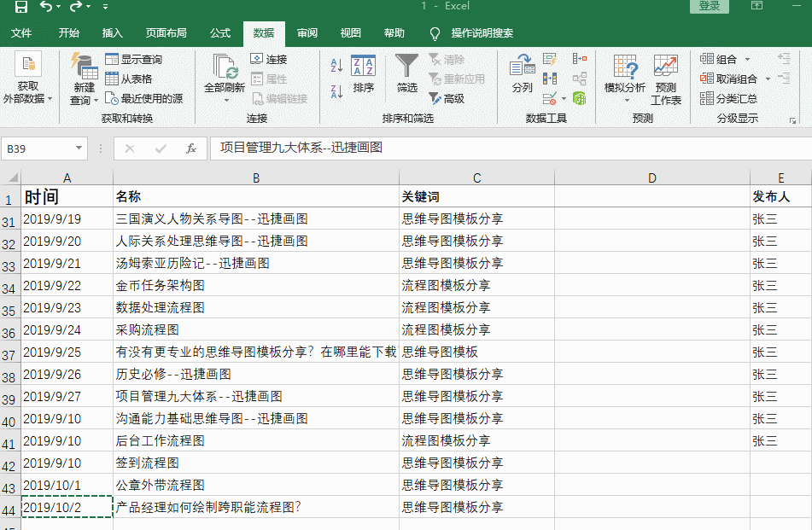812x530 pixels.
Task: Open Connections (连接) dialog
Action: [269, 59]
